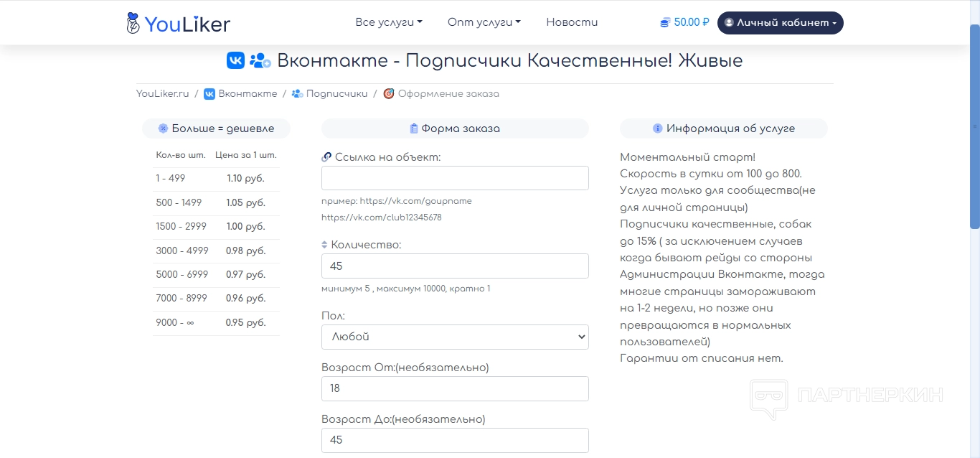Click the 1.10 руб. price cell
Screen dimensions: 980x458
(246, 179)
